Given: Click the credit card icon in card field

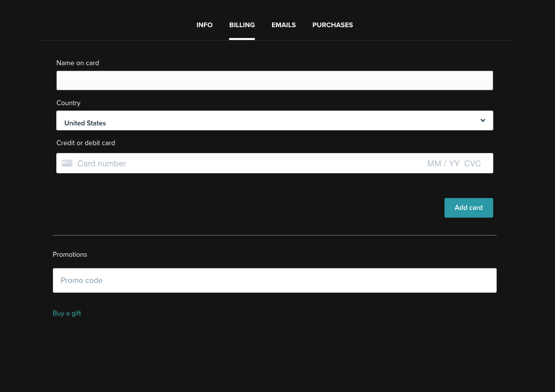Looking at the screenshot, I should click(x=67, y=163).
